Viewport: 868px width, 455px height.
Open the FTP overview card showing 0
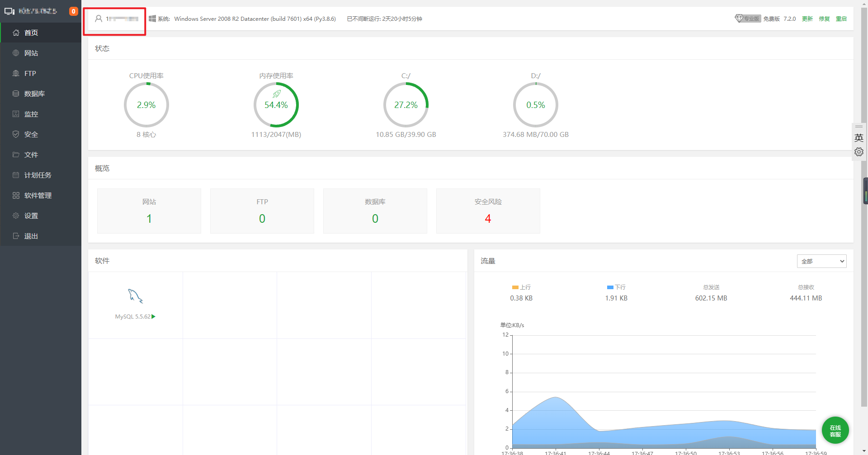pos(262,211)
